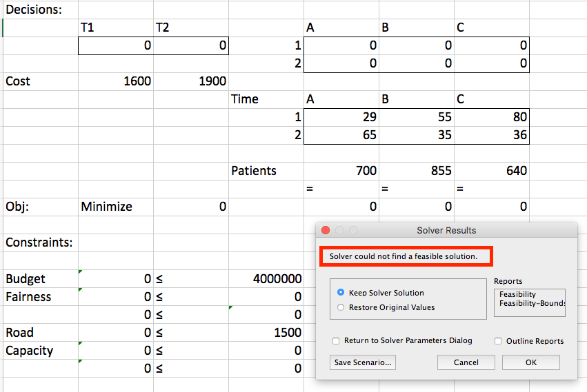The image size is (587, 392).
Task: Select the Constraints: label cell
Action: click(41, 243)
